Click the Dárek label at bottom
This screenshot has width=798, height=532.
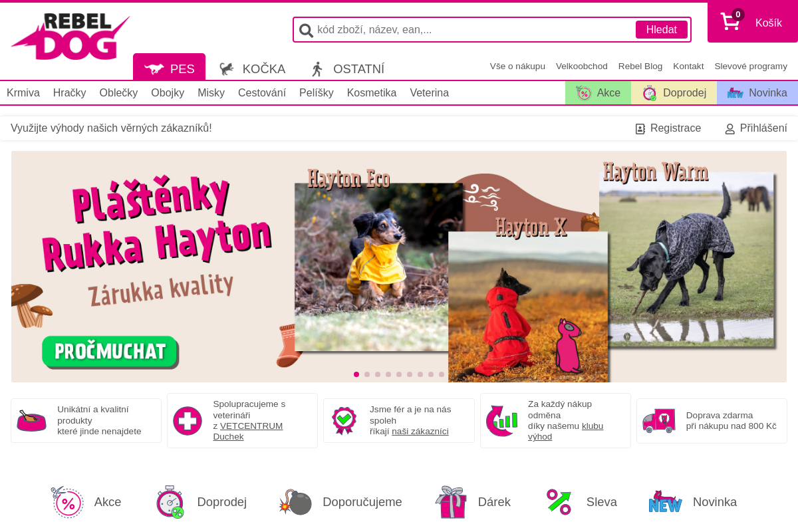pyautogui.click(x=494, y=502)
